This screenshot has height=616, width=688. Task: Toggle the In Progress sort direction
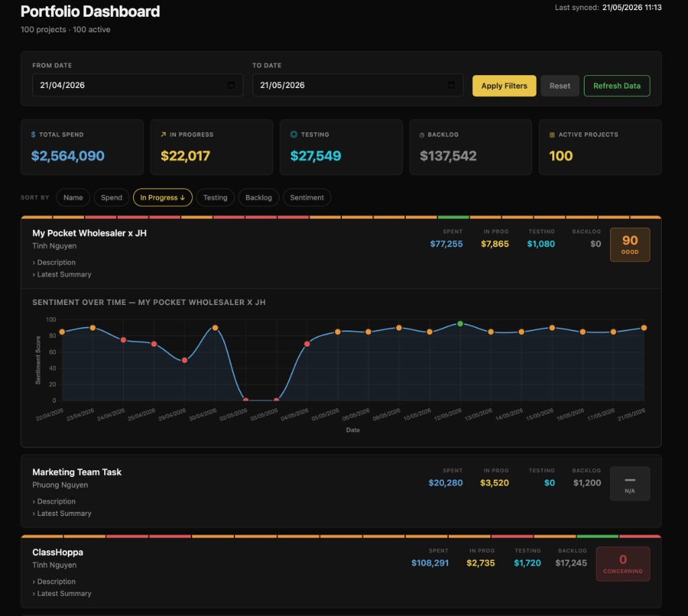tap(163, 197)
